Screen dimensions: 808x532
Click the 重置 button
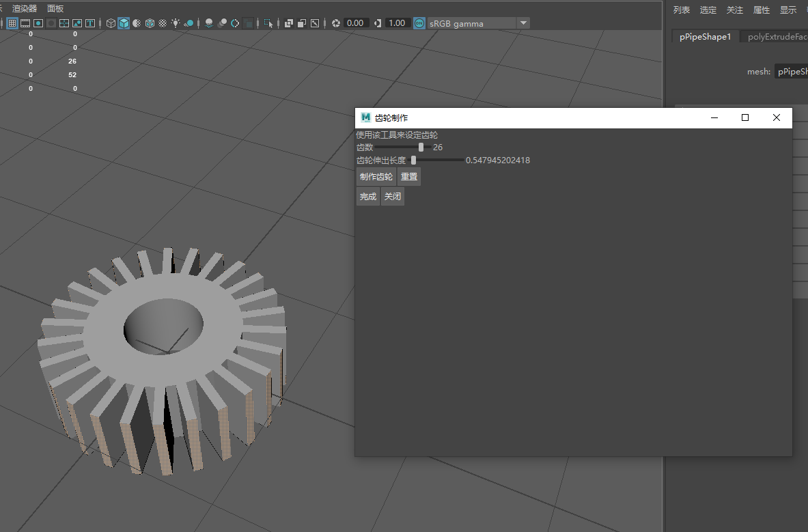pyautogui.click(x=409, y=177)
